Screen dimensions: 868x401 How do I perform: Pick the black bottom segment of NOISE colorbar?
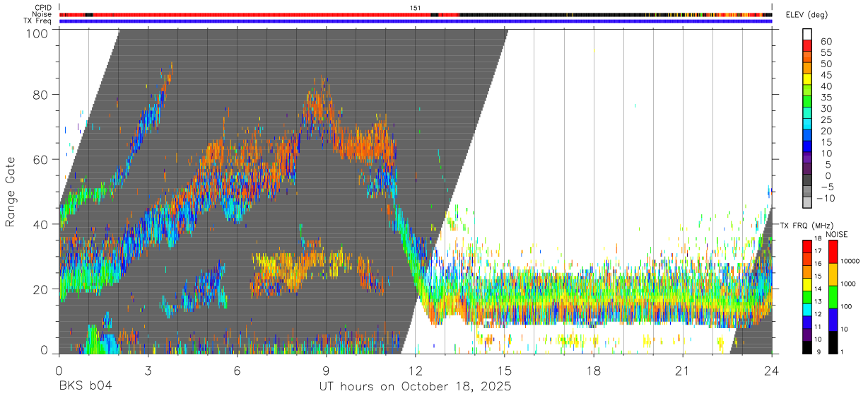click(832, 342)
